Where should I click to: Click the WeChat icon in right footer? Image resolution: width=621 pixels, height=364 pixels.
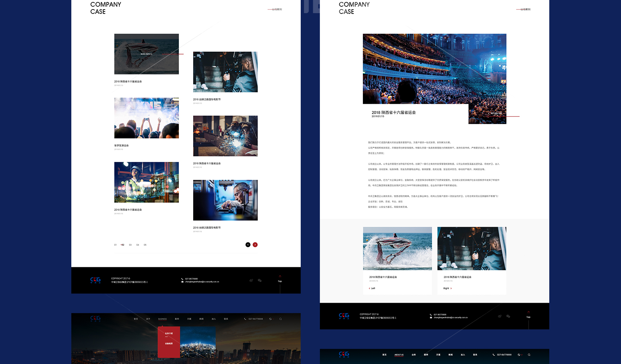click(x=508, y=316)
